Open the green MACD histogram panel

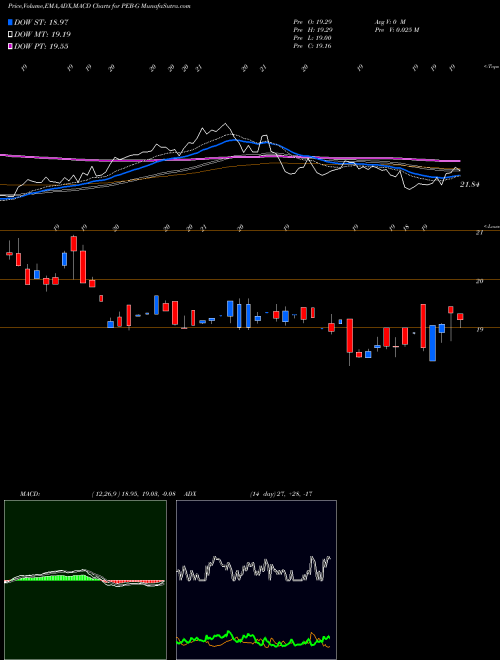(85, 580)
